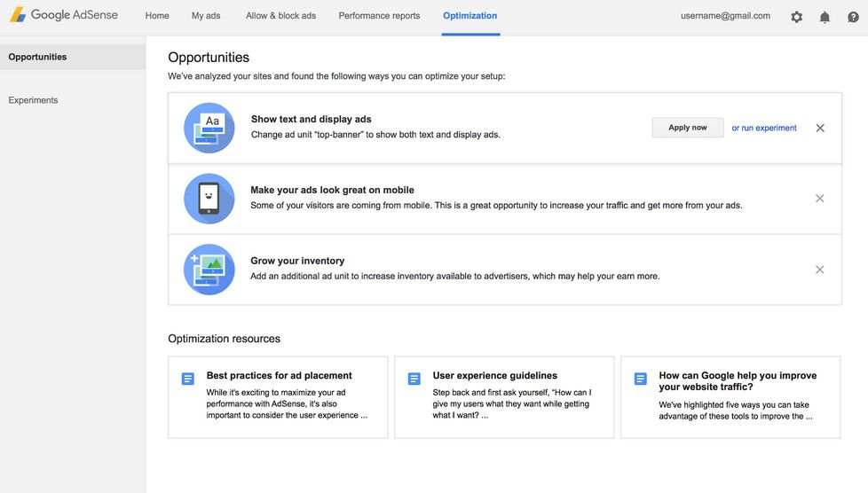This screenshot has height=493, width=868.
Task: Open User experience guidelines article
Action: (x=504, y=397)
